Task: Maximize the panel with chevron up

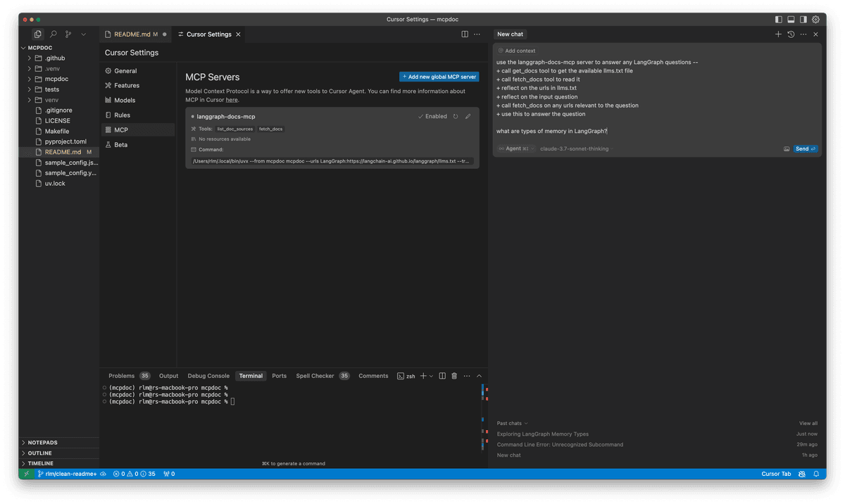Action: (x=480, y=376)
